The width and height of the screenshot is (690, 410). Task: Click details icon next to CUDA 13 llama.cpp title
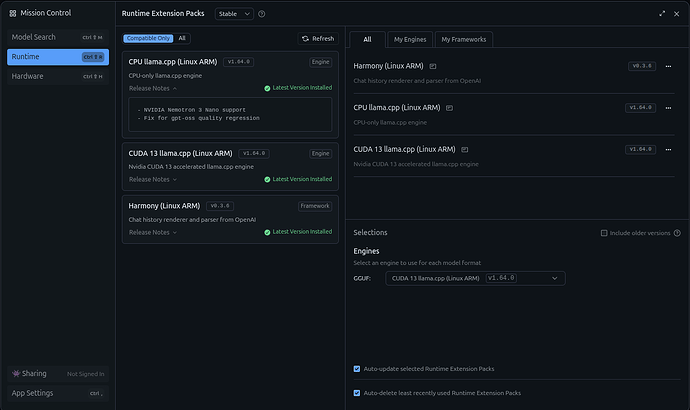coord(463,149)
